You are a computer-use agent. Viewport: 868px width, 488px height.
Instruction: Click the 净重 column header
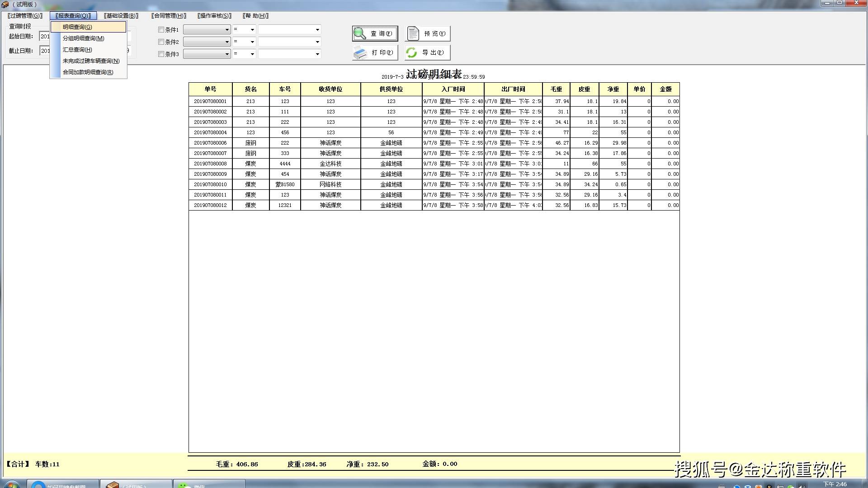(x=613, y=89)
